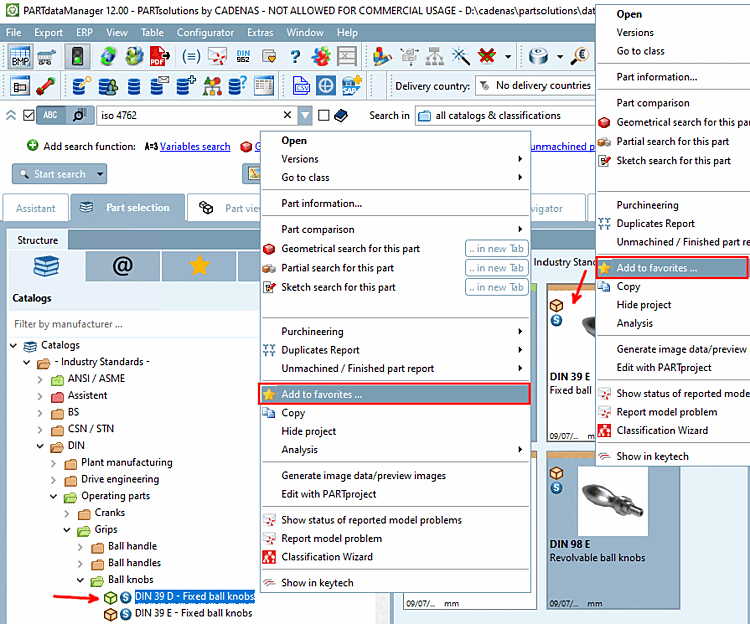Image resolution: width=750 pixels, height=624 pixels.
Task: Open the File menu
Action: tap(13, 33)
